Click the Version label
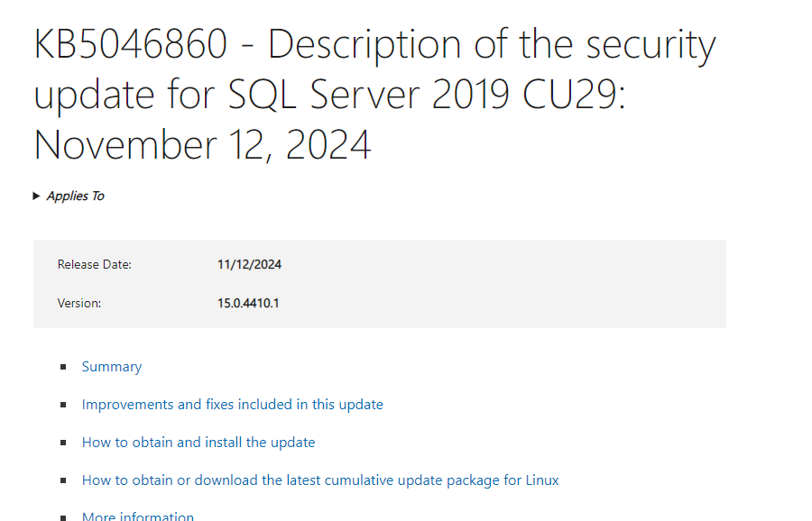Image resolution: width=812 pixels, height=521 pixels. pos(79,303)
